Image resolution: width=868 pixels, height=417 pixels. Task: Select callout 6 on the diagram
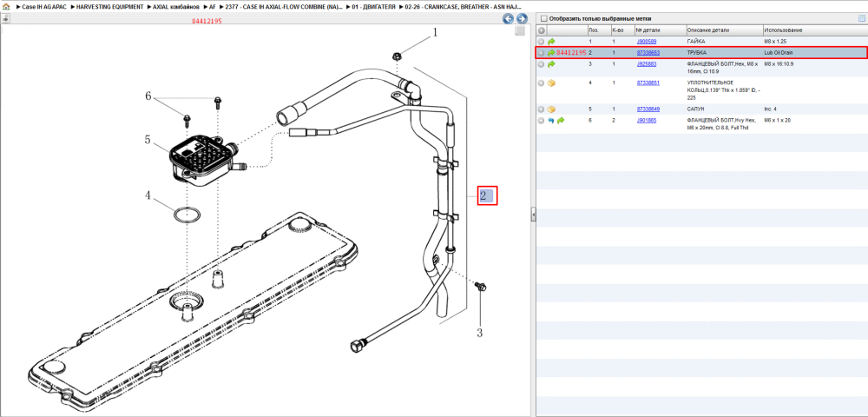click(148, 96)
